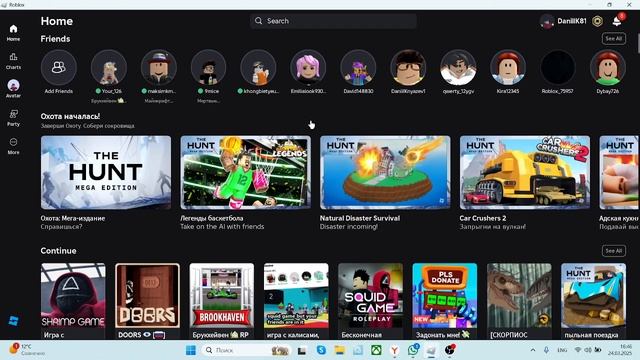Open Skype from the taskbar
The height and width of the screenshot is (360, 640).
coord(321,350)
